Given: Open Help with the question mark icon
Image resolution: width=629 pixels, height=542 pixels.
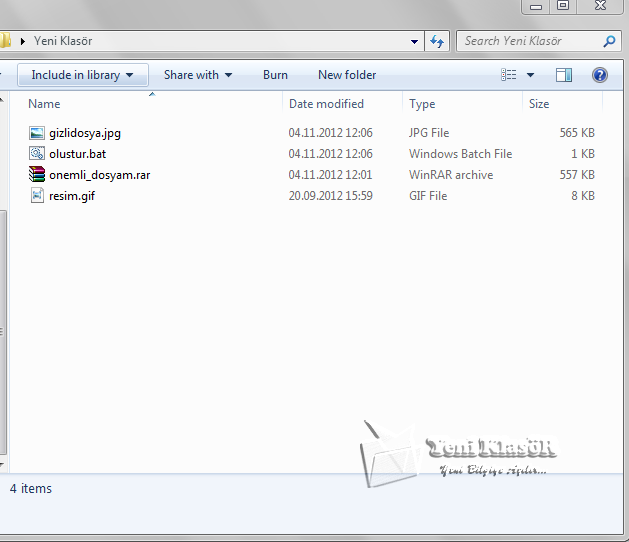Looking at the screenshot, I should (600, 75).
